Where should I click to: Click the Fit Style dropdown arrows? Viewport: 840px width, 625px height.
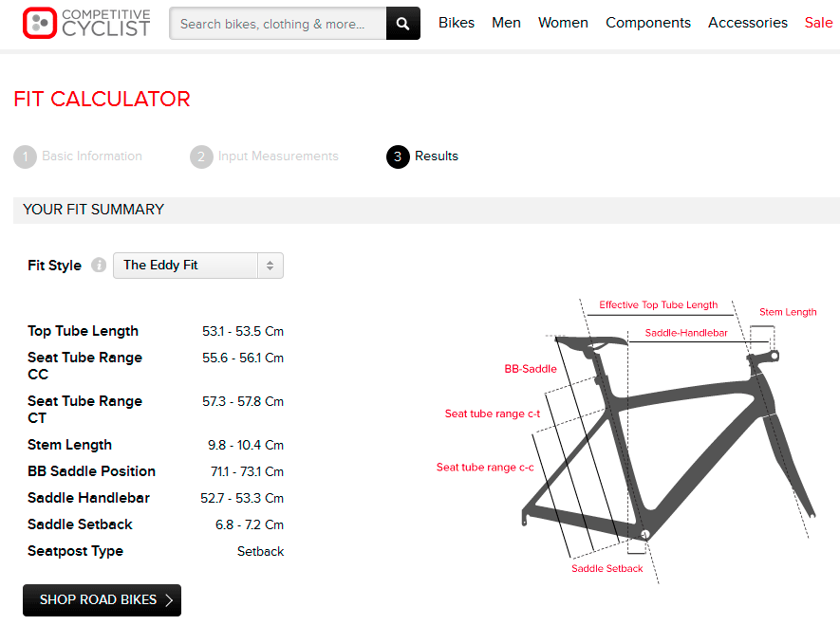(x=270, y=266)
